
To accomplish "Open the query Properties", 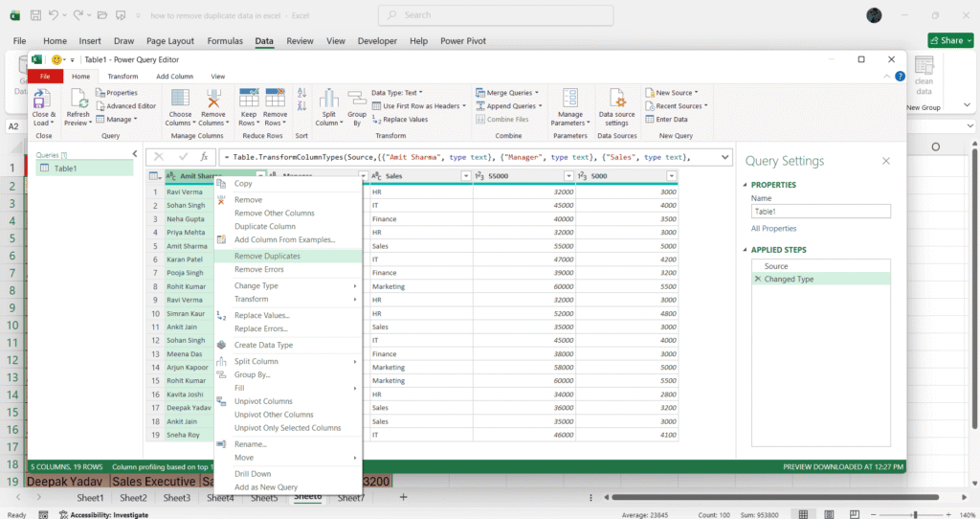I will 117,93.
